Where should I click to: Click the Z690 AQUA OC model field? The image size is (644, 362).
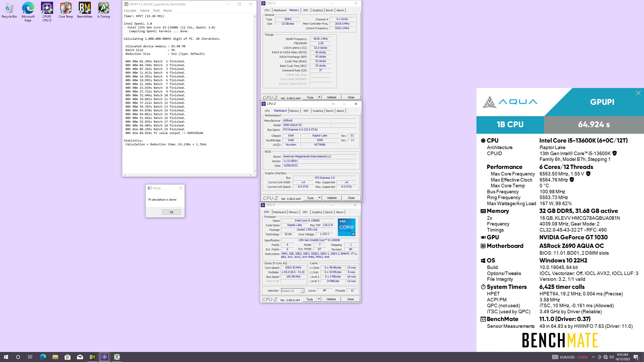click(306, 125)
